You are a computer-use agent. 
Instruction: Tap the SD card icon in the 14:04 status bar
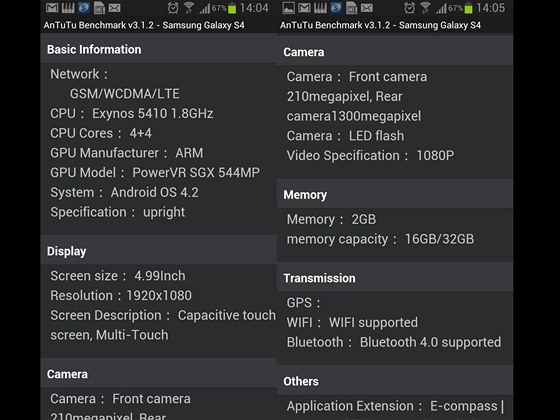[x=99, y=8]
